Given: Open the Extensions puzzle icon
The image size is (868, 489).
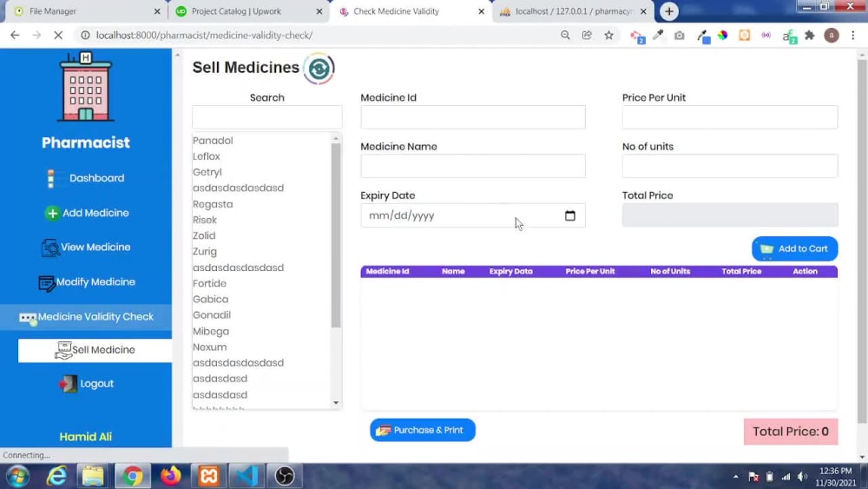Looking at the screenshot, I should point(810,35).
